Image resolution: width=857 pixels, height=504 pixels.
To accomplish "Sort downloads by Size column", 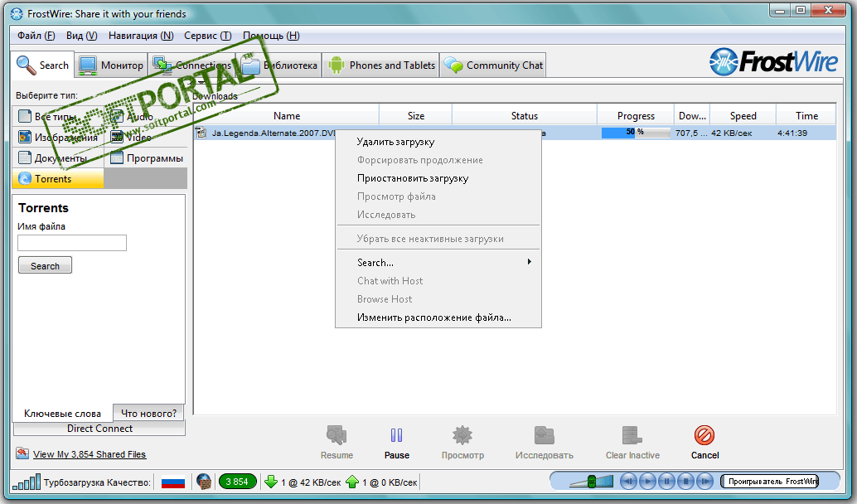I will point(415,116).
